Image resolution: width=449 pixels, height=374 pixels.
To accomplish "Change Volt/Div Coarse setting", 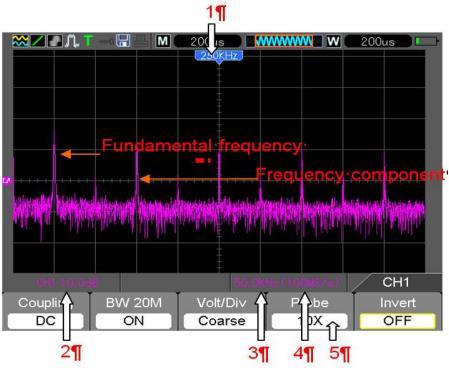I will click(221, 321).
